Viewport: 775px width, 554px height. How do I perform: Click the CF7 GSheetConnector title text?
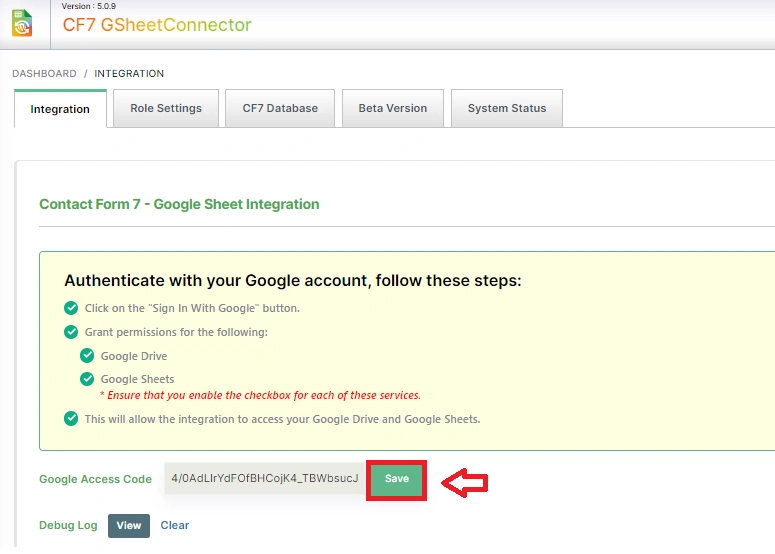pyautogui.click(x=157, y=25)
